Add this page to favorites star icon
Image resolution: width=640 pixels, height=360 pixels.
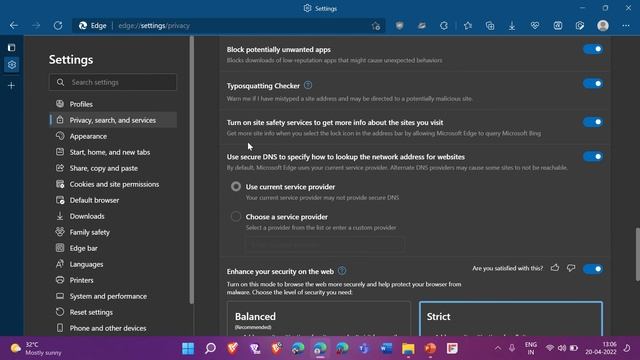376,26
